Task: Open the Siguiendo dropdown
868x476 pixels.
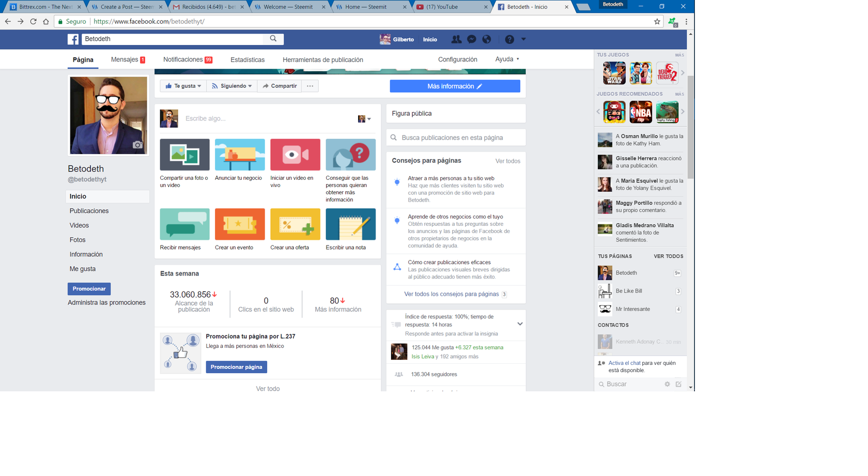Action: [233, 86]
